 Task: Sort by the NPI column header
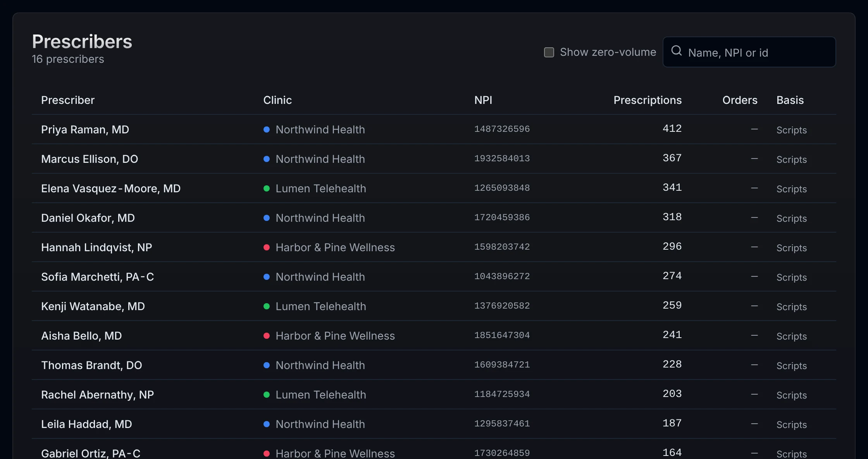tap(483, 100)
